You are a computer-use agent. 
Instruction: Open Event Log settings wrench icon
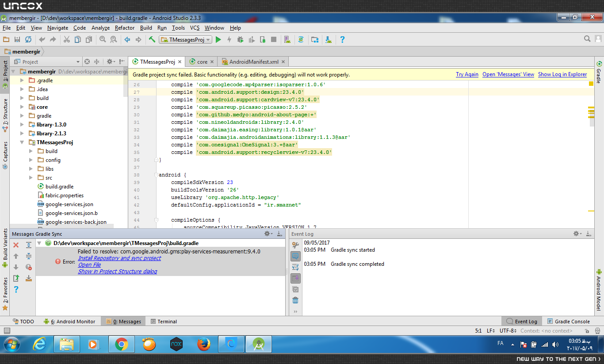click(295, 245)
